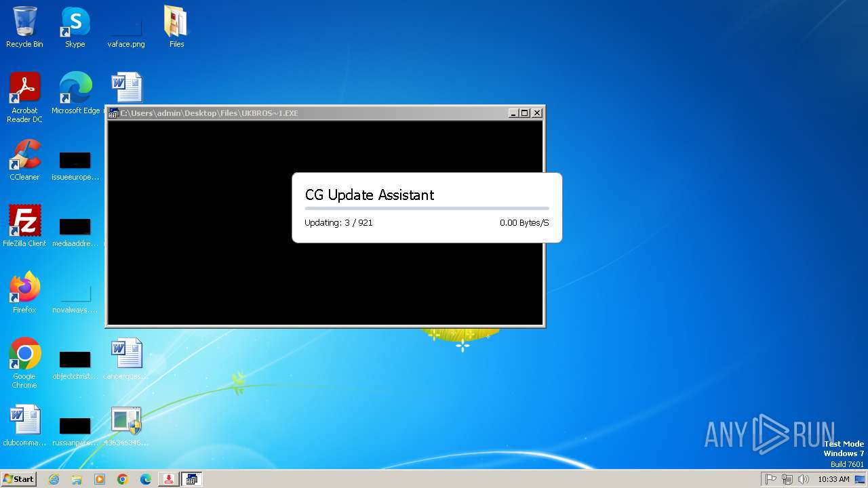This screenshot has height=488, width=868.
Task: Open Microsoft Edge desktop shortcut
Action: pyautogui.click(x=75, y=94)
